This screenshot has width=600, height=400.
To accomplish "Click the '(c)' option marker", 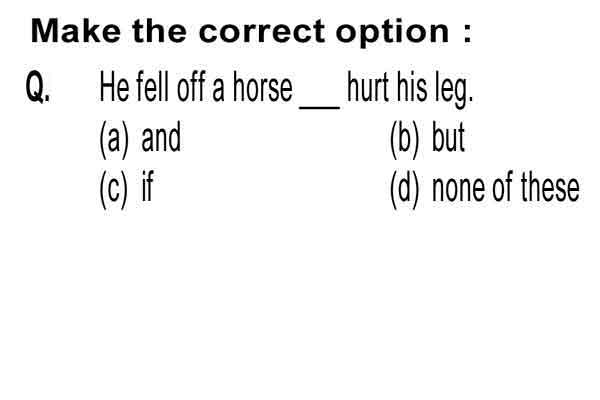I will tap(113, 189).
